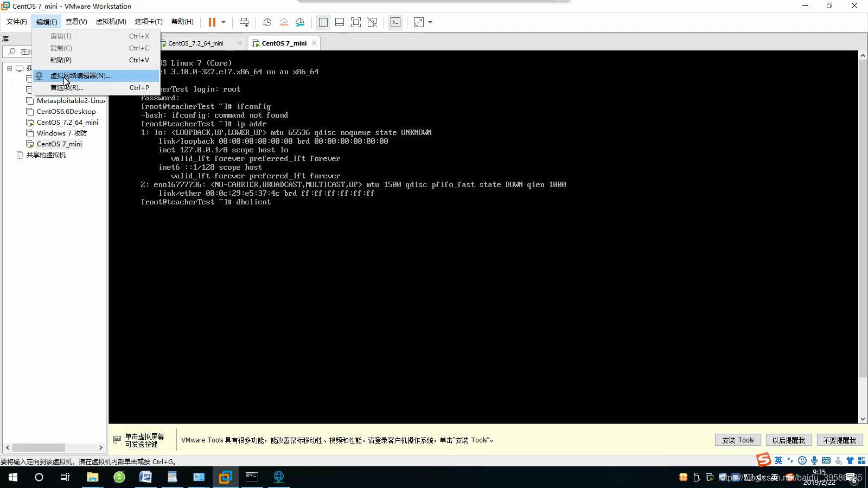Open the command prompt taskbar icon

252,477
